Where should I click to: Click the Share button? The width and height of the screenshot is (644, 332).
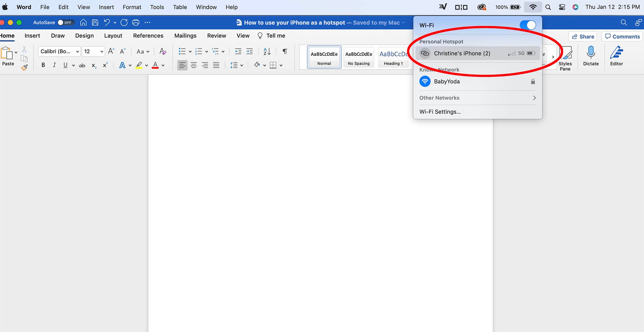tap(583, 36)
